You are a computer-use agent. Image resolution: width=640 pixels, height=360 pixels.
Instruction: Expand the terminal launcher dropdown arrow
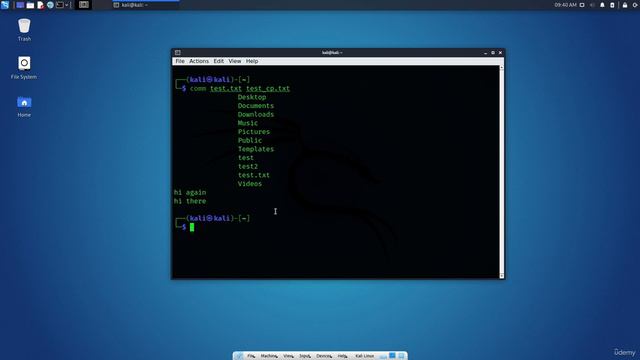(x=67, y=5)
